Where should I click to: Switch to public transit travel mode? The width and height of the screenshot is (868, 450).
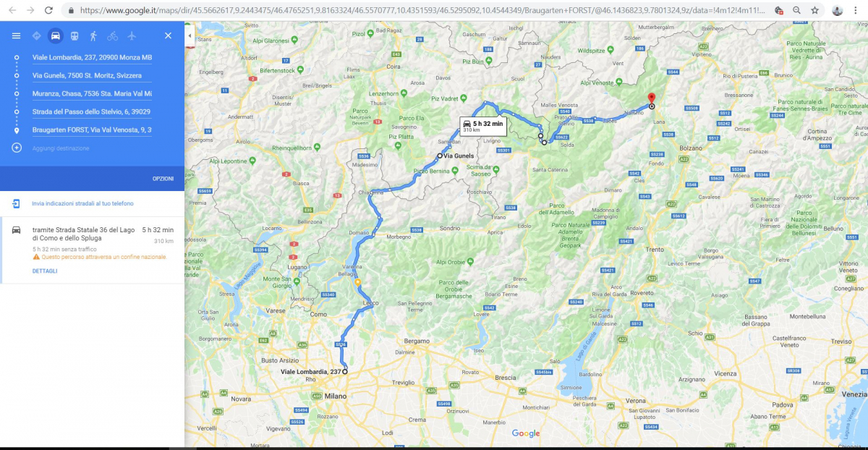pyautogui.click(x=75, y=35)
